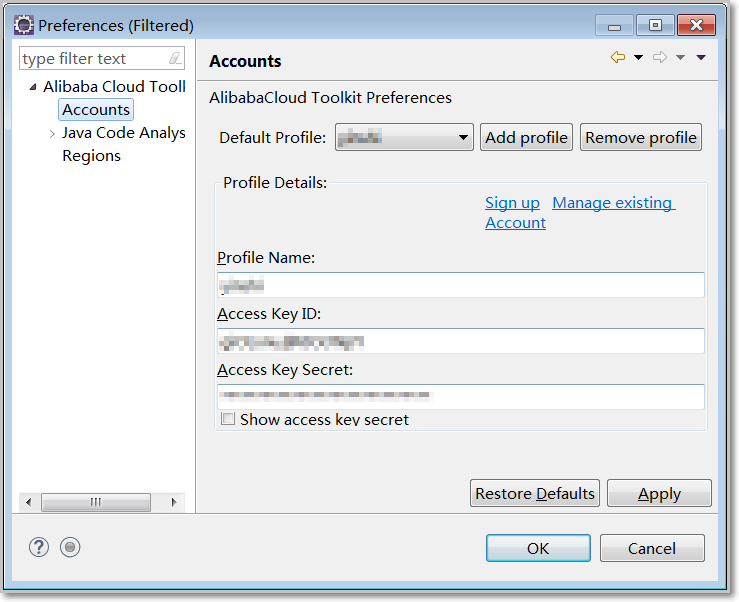Open the help question mark icon
The width and height of the screenshot is (739, 602).
[x=39, y=547]
